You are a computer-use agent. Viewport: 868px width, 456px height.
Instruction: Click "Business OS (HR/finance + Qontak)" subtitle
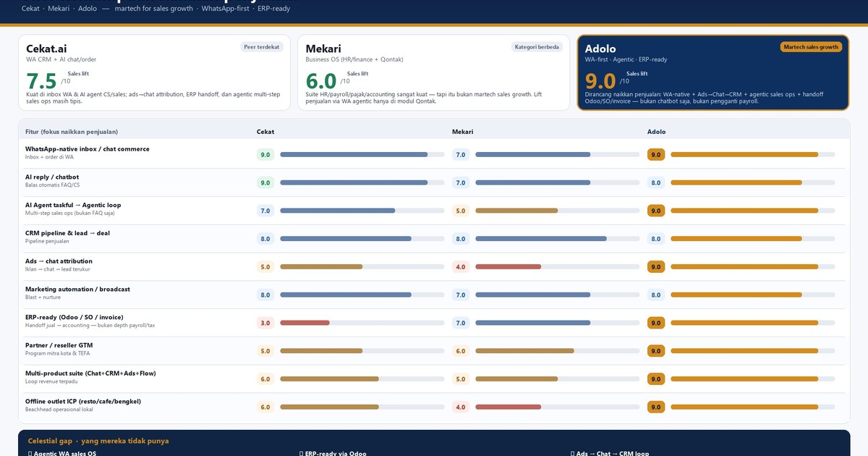coord(354,59)
